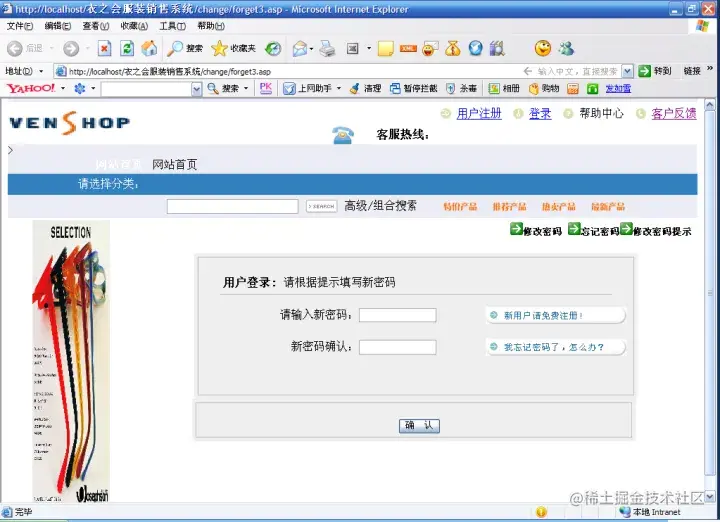The height and width of the screenshot is (522, 720).
Task: Print the page with printer icon
Action: [327, 48]
